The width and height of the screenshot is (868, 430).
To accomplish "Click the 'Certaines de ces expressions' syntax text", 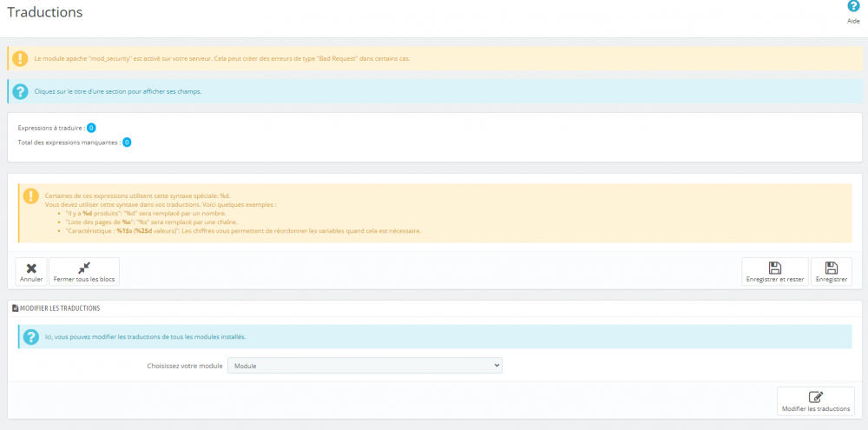I will click(x=137, y=195).
